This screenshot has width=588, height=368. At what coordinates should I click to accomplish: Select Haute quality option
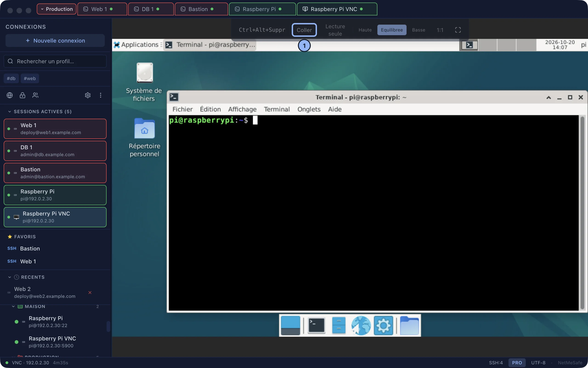tap(365, 30)
